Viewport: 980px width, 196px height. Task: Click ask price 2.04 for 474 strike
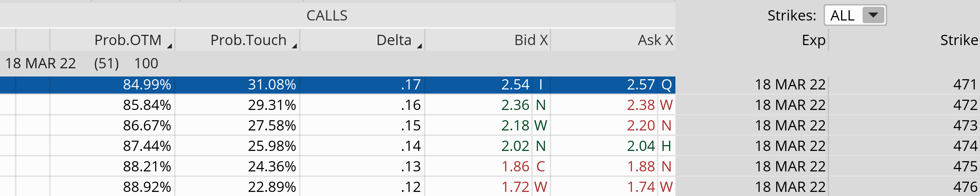641,146
